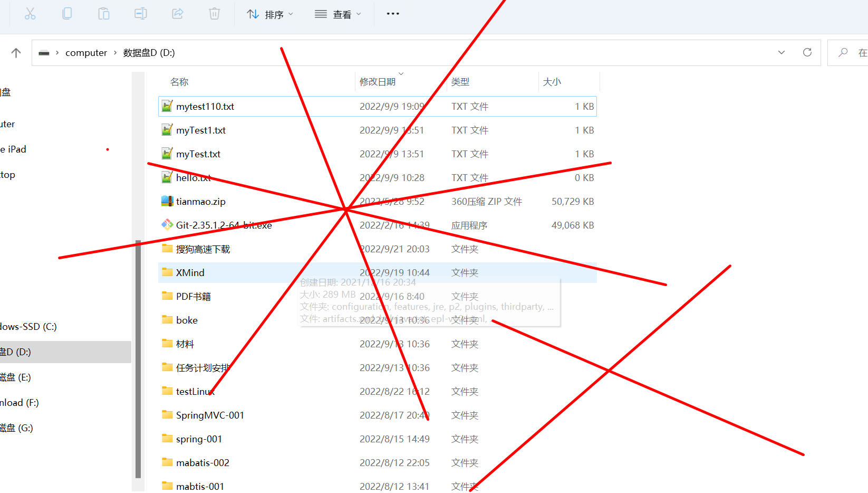
Task: Click the Share icon
Action: coord(177,14)
